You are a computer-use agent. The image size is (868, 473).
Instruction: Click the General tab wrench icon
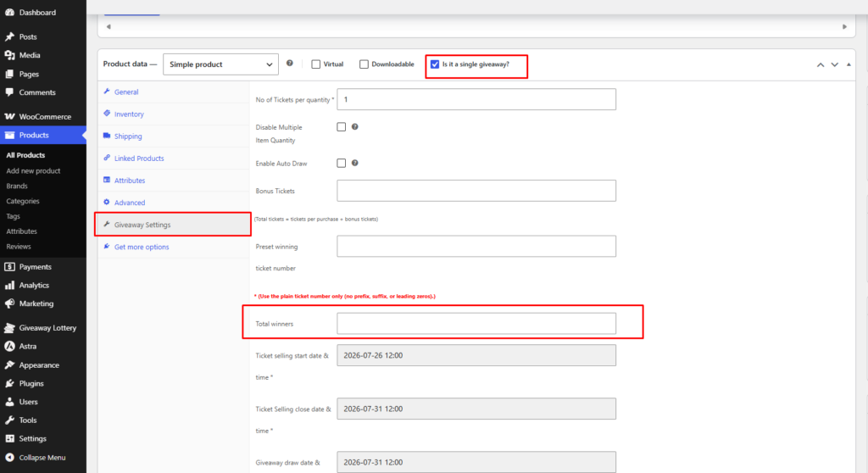107,92
